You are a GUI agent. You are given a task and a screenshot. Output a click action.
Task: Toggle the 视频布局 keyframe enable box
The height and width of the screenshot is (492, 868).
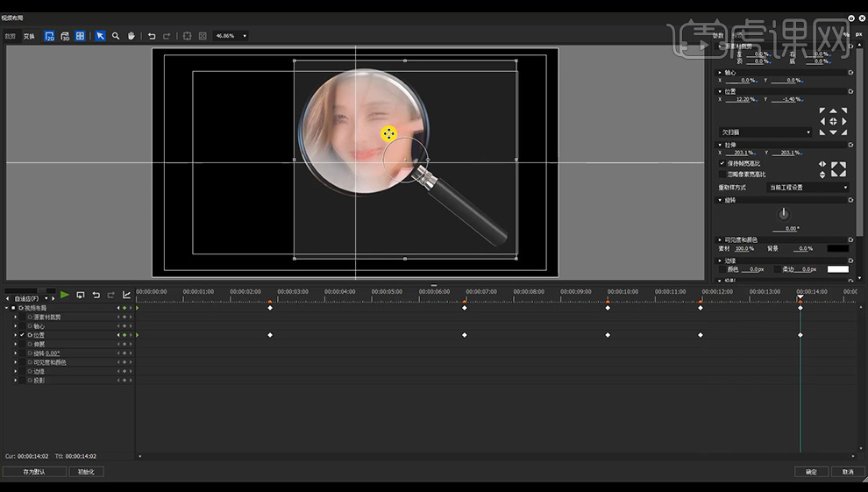click(13, 308)
